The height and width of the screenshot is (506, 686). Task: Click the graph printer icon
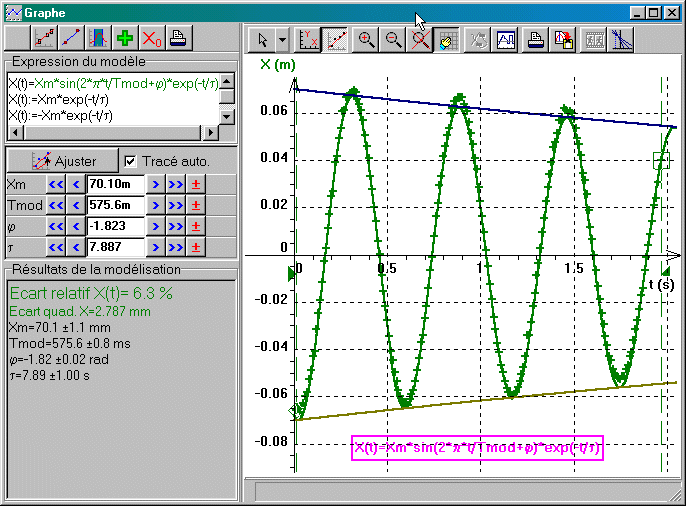pyautogui.click(x=536, y=40)
